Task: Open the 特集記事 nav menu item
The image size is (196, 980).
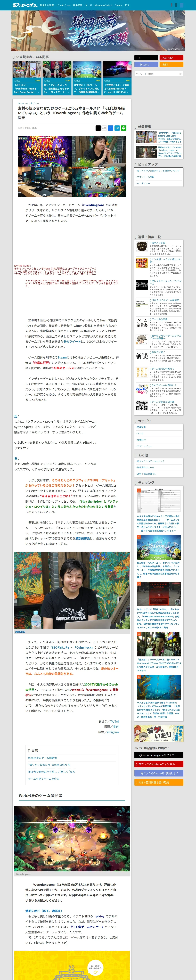Action: coord(78,5)
